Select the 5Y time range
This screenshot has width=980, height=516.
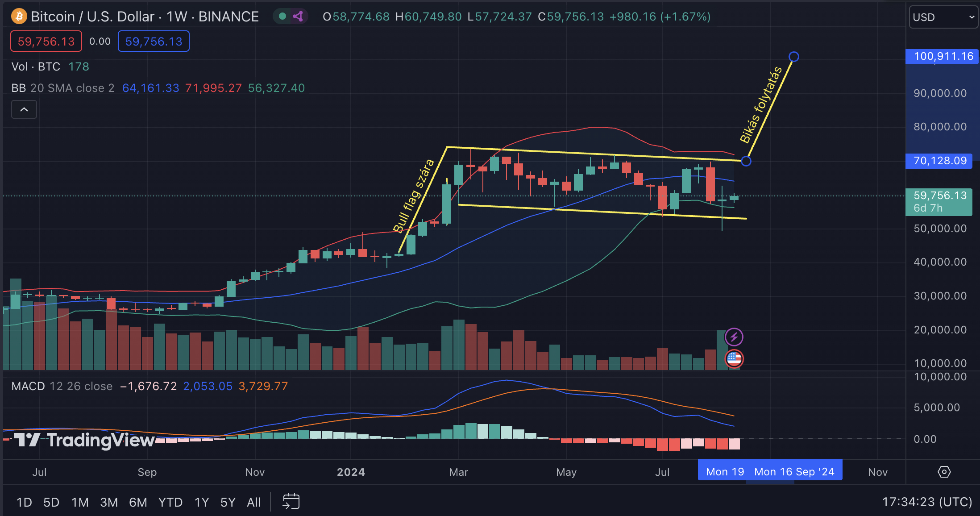click(x=228, y=502)
